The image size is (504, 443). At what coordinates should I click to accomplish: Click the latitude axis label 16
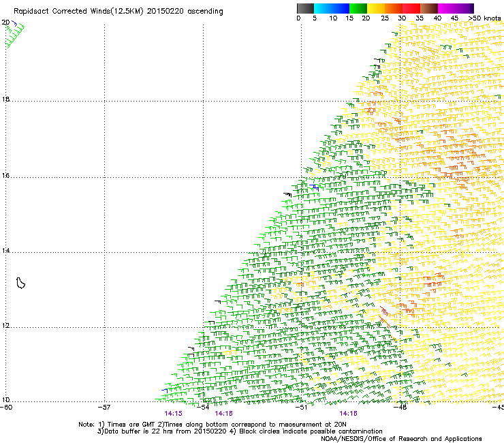pyautogui.click(x=5, y=176)
